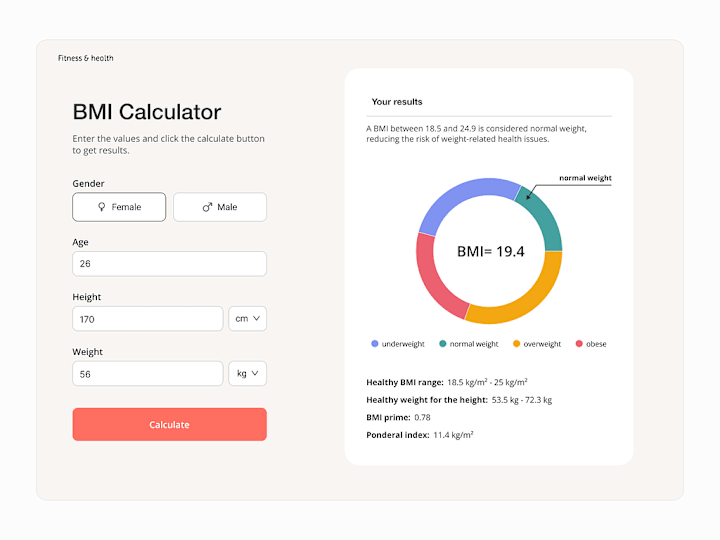720x540 pixels.
Task: Click the normal weight callout label
Action: click(x=585, y=178)
